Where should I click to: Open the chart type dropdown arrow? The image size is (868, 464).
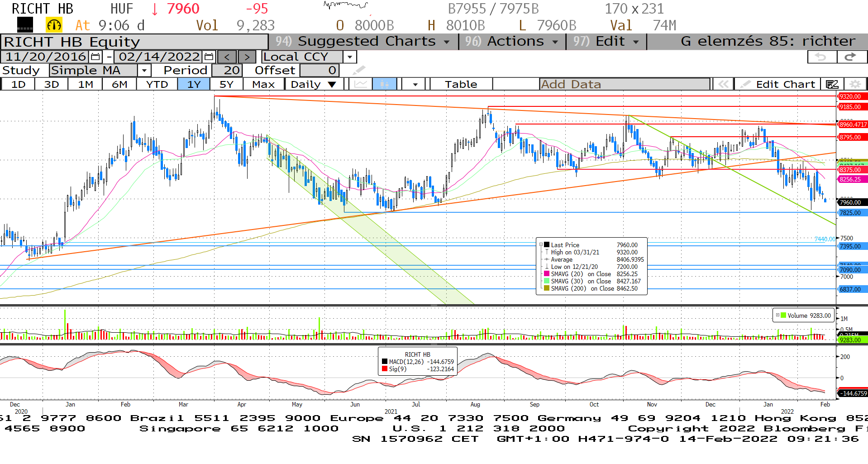point(415,84)
